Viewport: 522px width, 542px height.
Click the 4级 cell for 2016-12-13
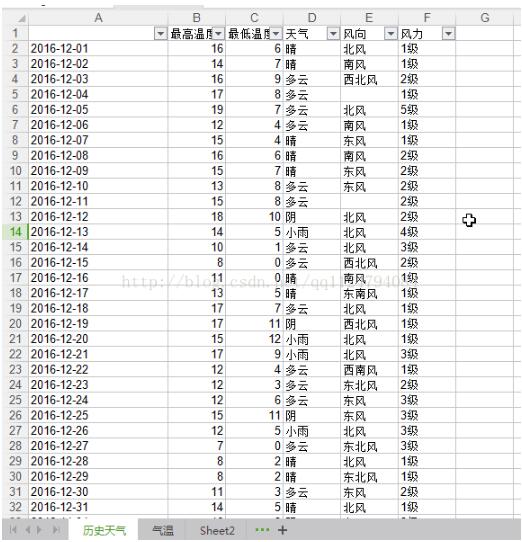(x=427, y=232)
